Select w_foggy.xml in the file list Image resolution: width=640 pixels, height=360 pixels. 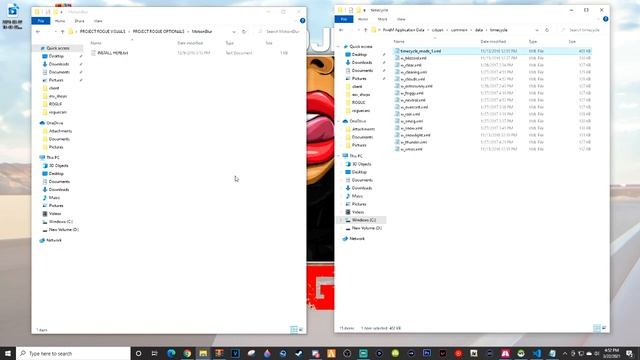pyautogui.click(x=412, y=93)
